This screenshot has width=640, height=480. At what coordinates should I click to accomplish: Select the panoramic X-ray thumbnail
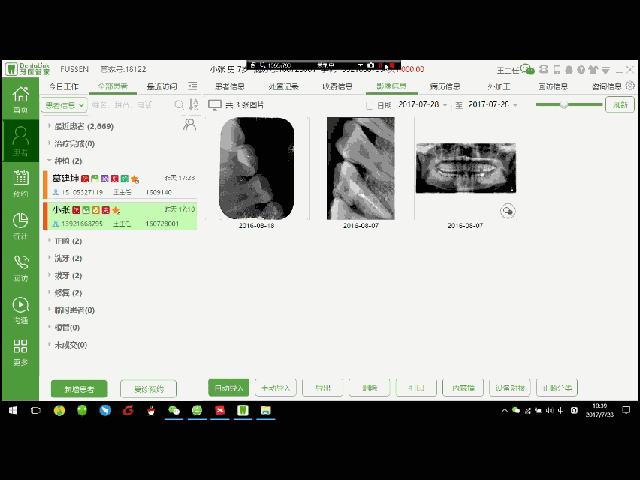[x=466, y=168]
